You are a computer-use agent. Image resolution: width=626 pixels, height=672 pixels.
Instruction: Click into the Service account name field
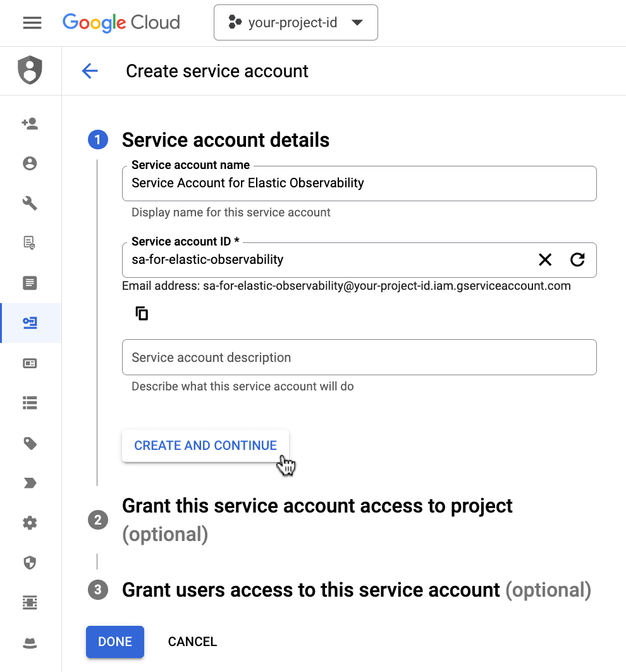[359, 184]
